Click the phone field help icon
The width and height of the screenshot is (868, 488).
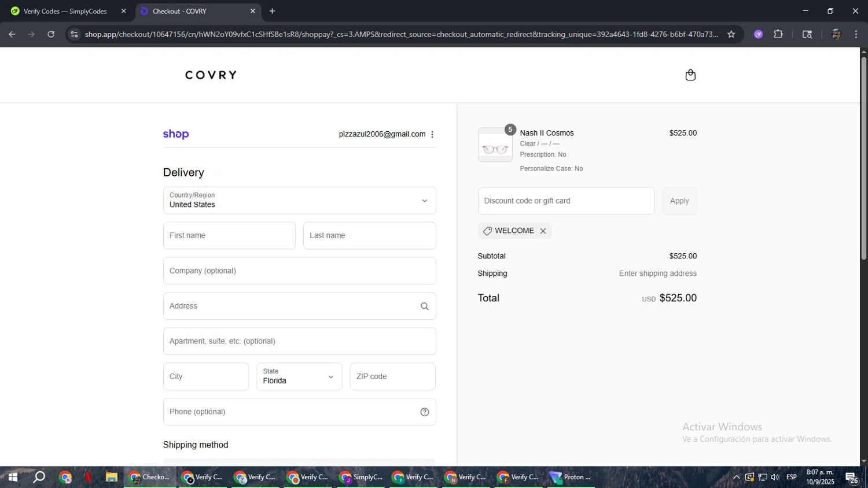click(424, 412)
